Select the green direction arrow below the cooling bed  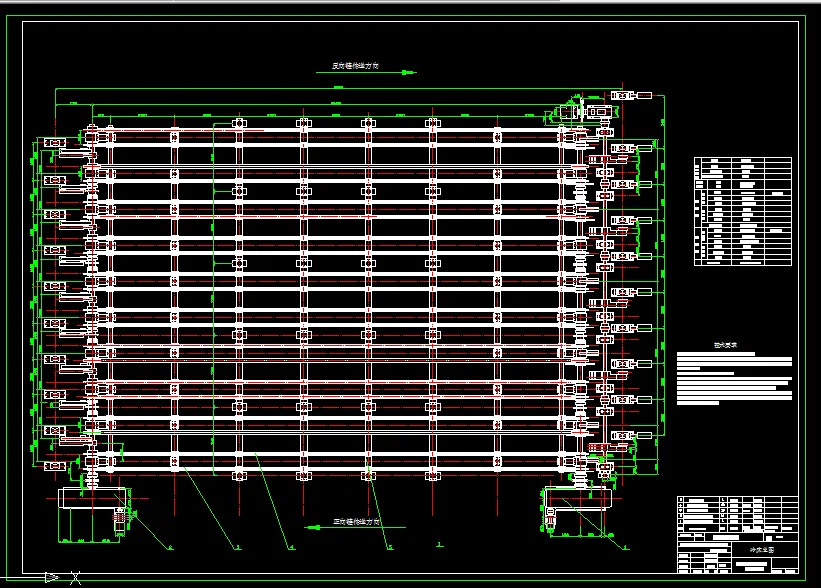355,527
